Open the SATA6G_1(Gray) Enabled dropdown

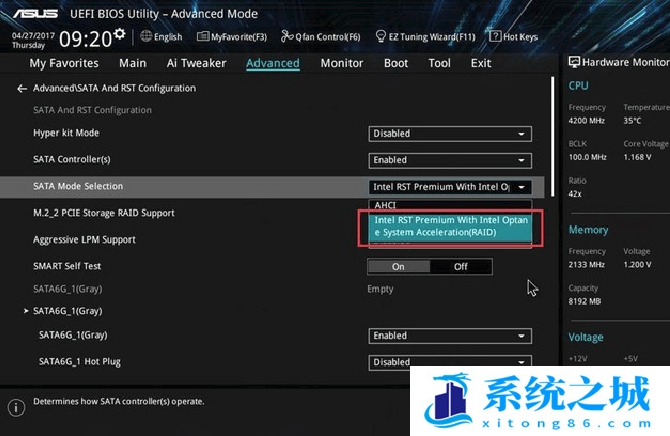pyautogui.click(x=450, y=336)
